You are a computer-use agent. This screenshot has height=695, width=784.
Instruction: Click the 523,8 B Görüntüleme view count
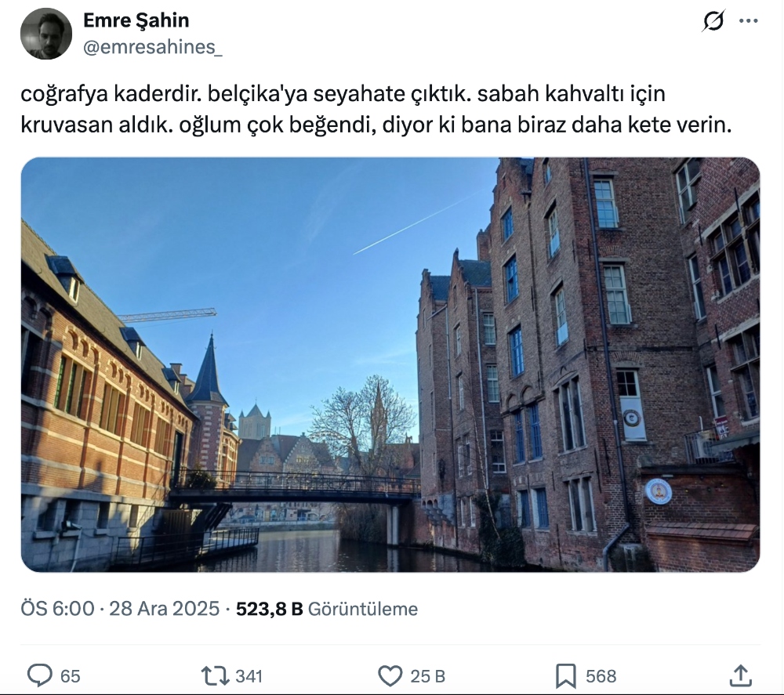326,609
